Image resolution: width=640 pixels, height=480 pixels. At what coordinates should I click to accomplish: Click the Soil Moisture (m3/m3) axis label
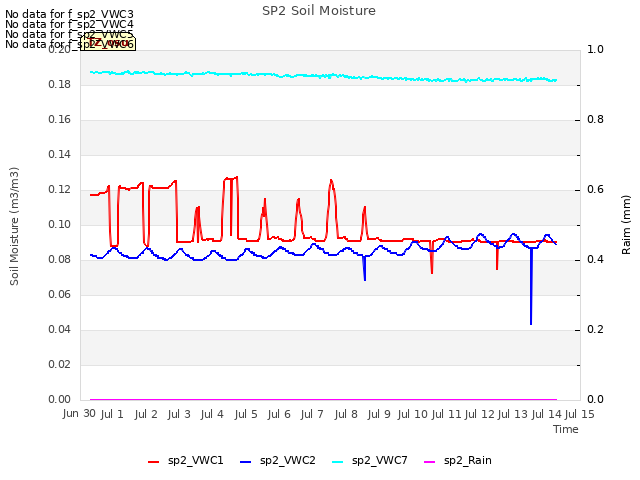[x=14, y=226]
